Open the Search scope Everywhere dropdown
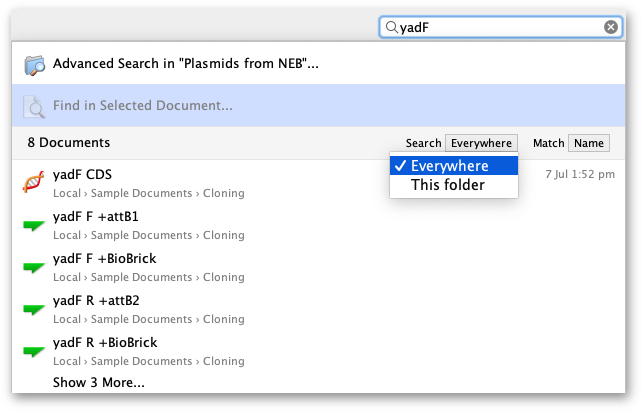Viewport: 643px width, 412px height. click(481, 143)
